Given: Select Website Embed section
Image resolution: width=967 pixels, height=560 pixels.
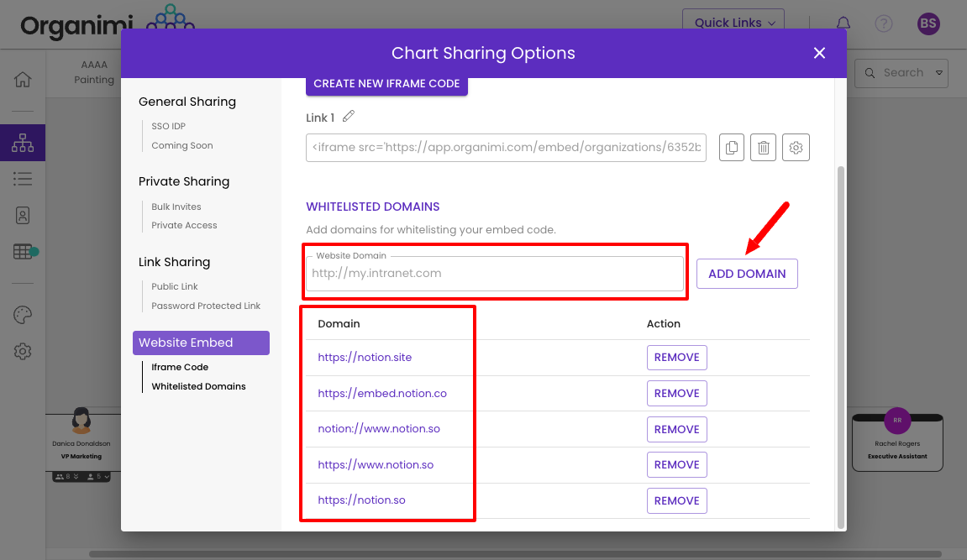Looking at the screenshot, I should [201, 343].
